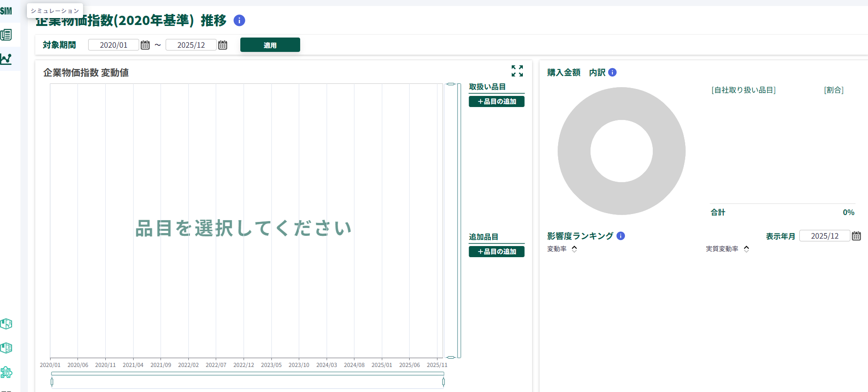
Task: Open the book map sidebar icon
Action: [x=6, y=348]
